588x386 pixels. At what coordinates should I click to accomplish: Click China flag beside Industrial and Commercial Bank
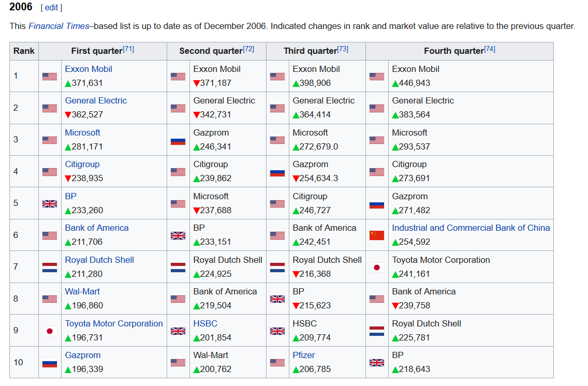click(376, 235)
